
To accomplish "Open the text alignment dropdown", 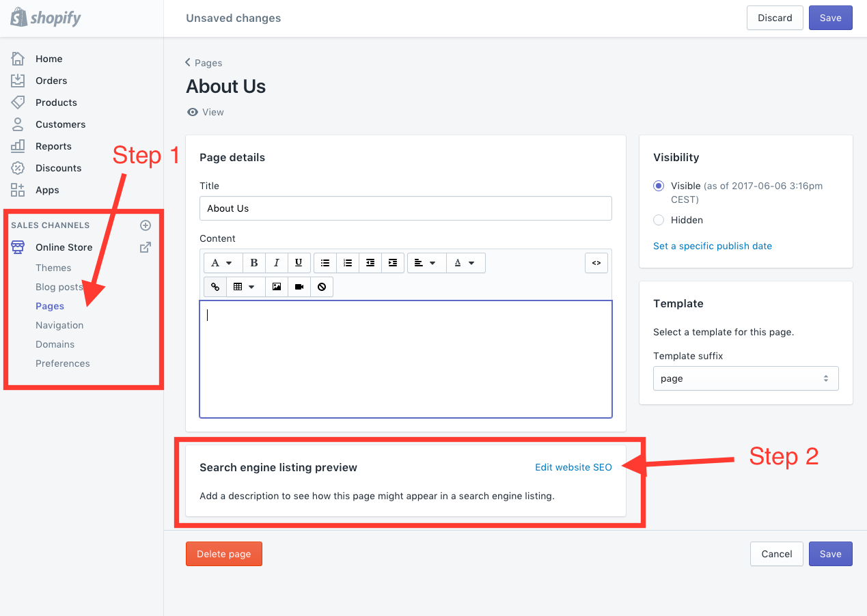I will pos(425,263).
